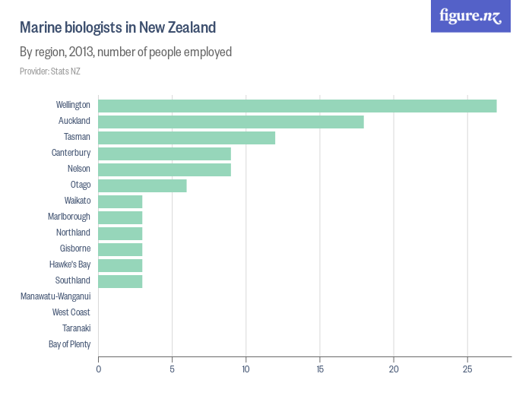Select the Southland bar

pyautogui.click(x=120, y=281)
